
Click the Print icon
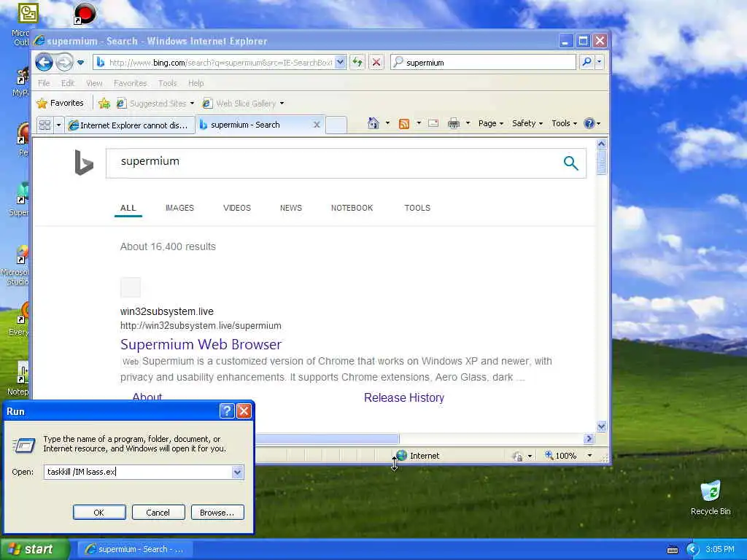click(454, 124)
